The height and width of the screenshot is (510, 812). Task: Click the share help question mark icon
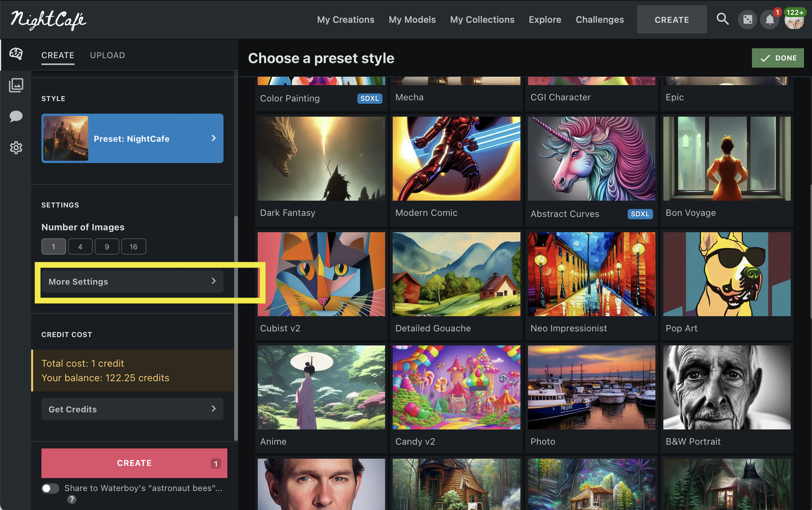(72, 499)
